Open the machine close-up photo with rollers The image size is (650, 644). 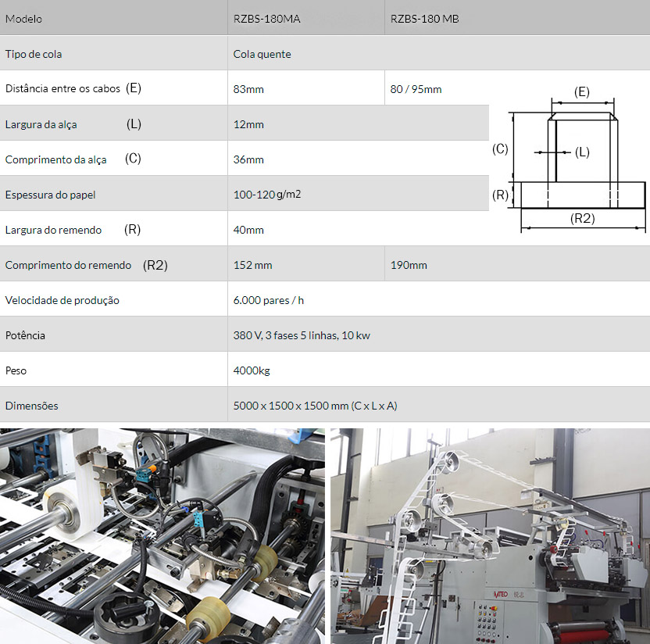162,536
